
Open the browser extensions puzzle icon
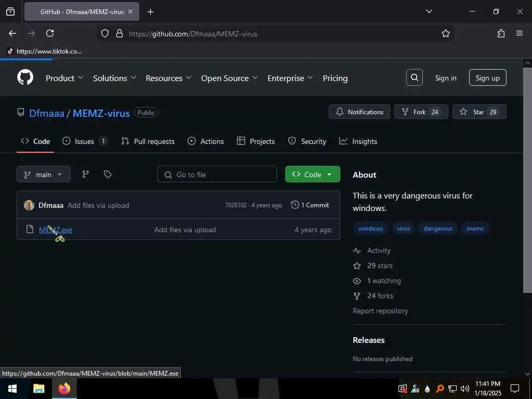pyautogui.click(x=501, y=33)
